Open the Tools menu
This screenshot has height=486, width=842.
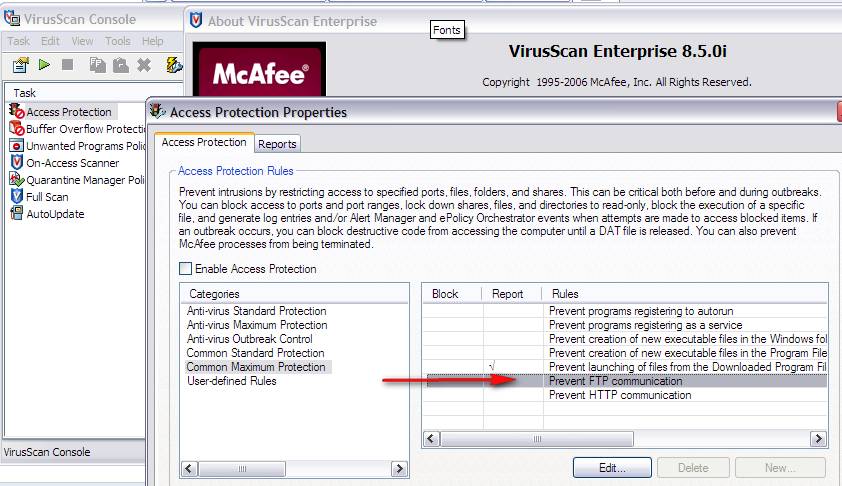pyautogui.click(x=118, y=41)
